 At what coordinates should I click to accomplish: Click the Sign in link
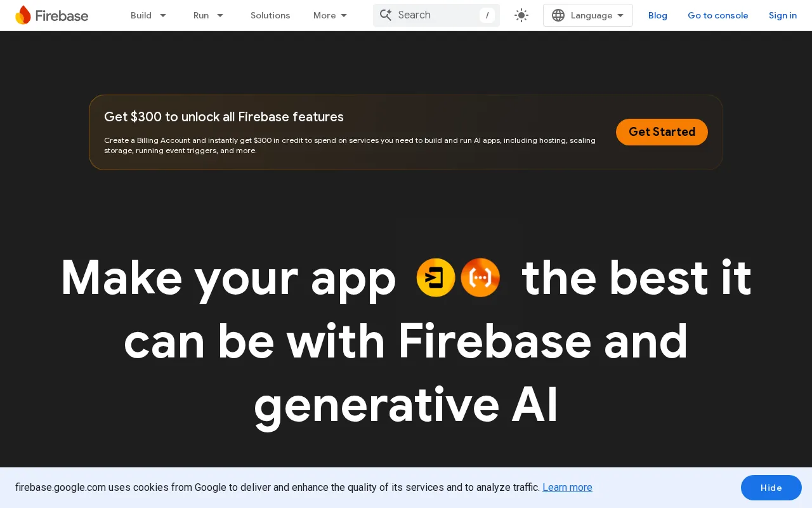point(783,15)
